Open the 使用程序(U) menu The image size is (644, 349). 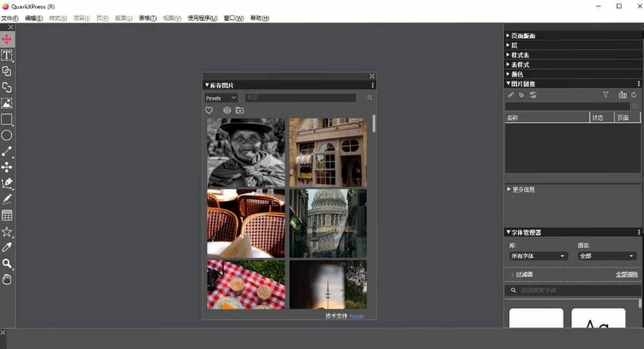(203, 18)
